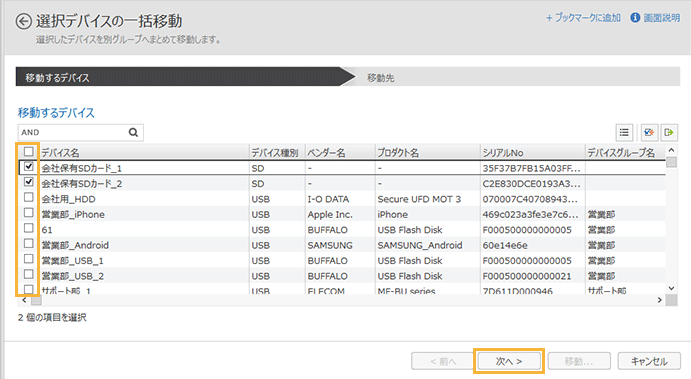
Task: Click the vertical scrollbar thumb
Action: point(671,162)
